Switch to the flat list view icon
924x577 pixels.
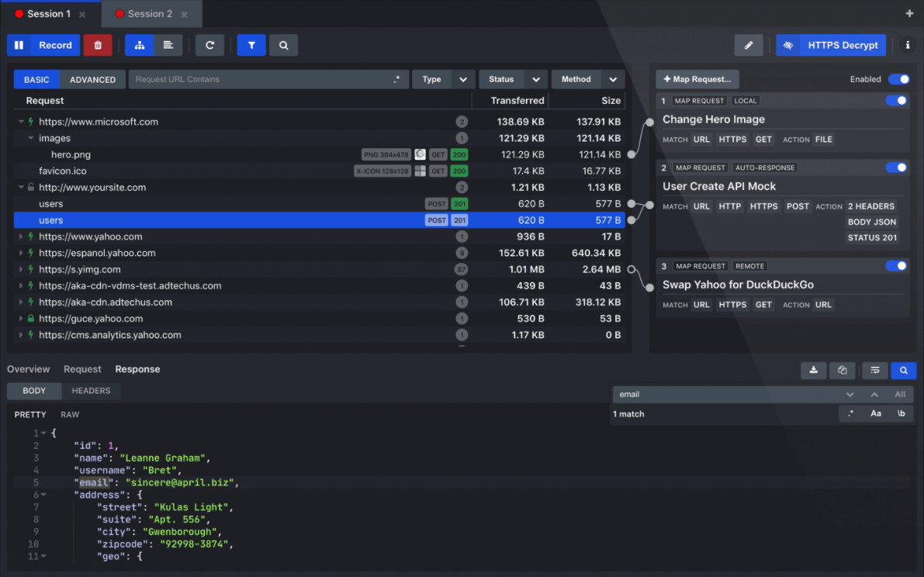(x=168, y=45)
